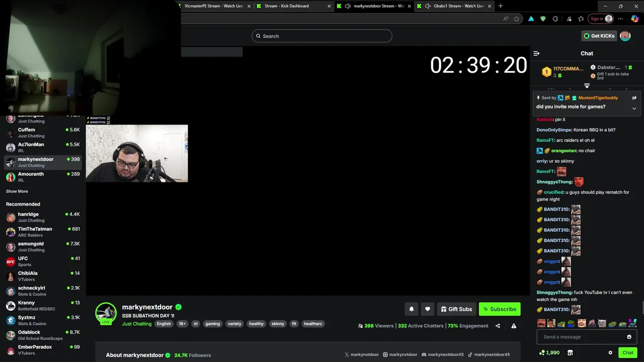Open markynxtdoor Instagram link
This screenshot has width=644, height=362.
(400, 354)
